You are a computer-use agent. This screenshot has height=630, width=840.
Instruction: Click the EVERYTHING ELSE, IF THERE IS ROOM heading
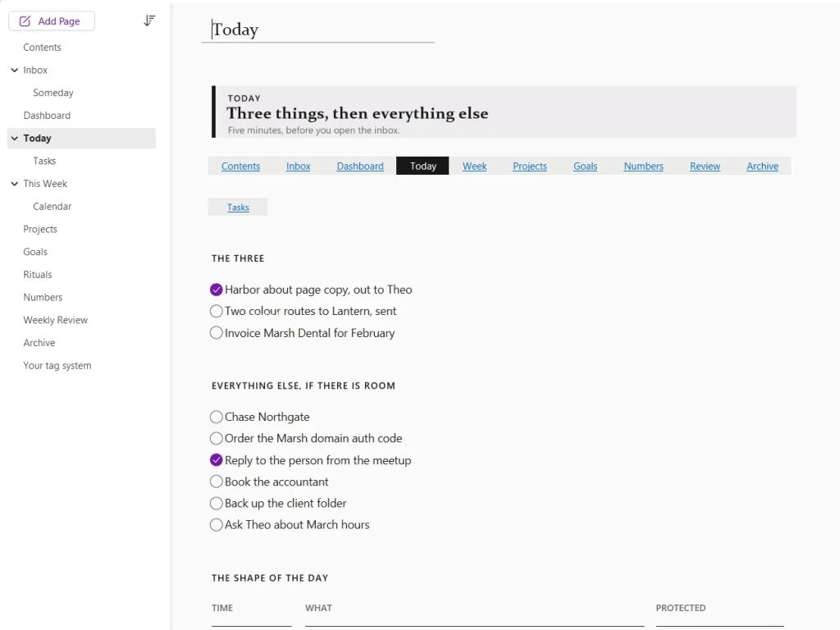[304, 386]
